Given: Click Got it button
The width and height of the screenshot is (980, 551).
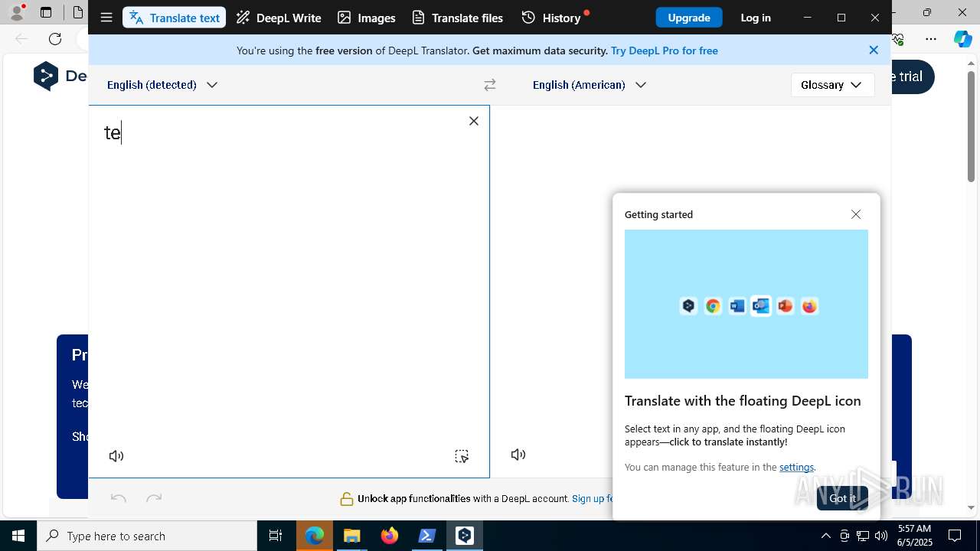Looking at the screenshot, I should coord(842,498).
